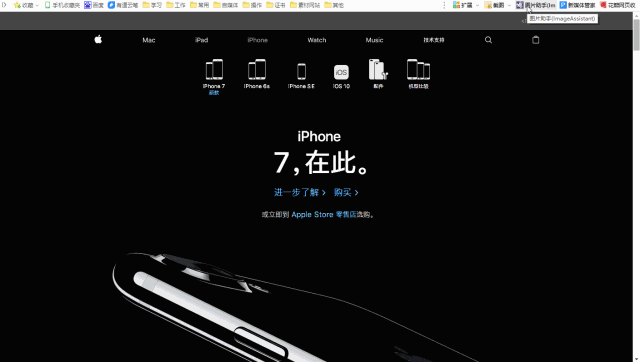Open the 有道云笔 bookmark
Image resolution: width=640 pixels, height=362 pixels.
(123, 5)
